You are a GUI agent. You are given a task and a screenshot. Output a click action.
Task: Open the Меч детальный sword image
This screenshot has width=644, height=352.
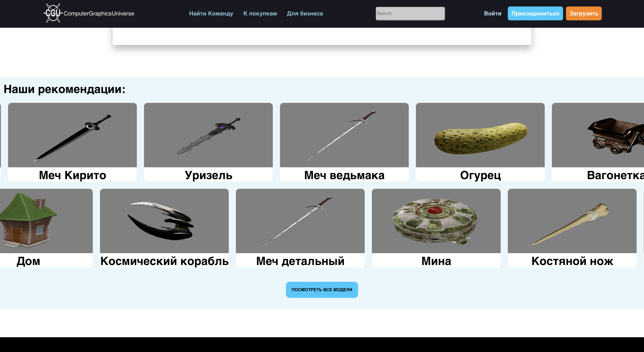click(300, 221)
